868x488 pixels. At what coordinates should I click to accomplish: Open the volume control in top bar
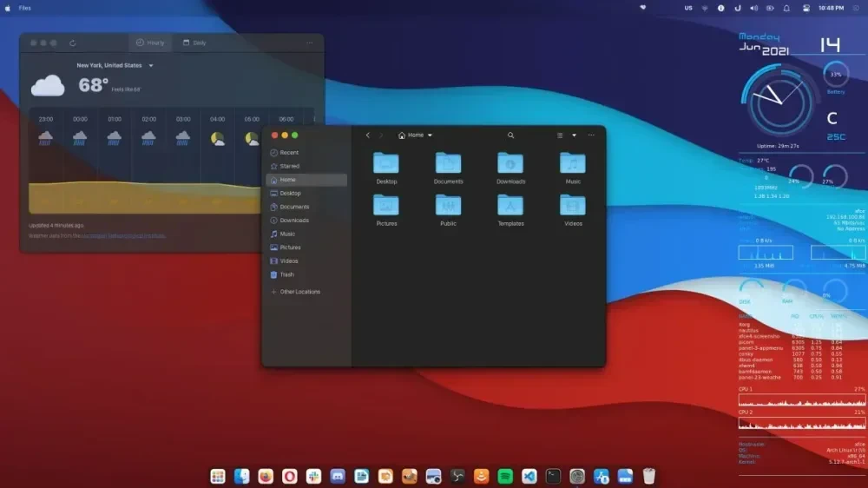pyautogui.click(x=753, y=9)
